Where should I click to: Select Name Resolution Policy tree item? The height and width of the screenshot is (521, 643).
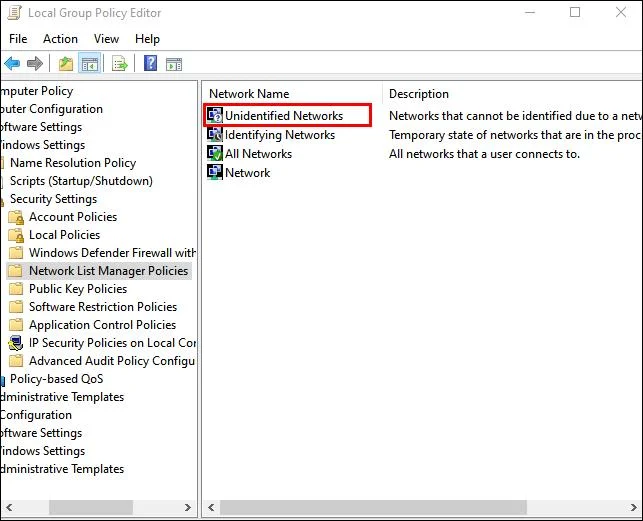tap(73, 163)
